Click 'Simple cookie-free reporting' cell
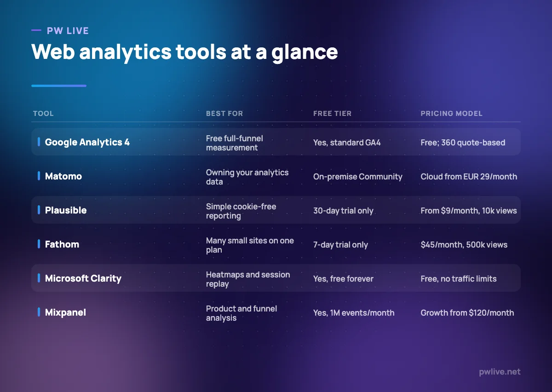Image resolution: width=552 pixels, height=392 pixels. pos(240,211)
